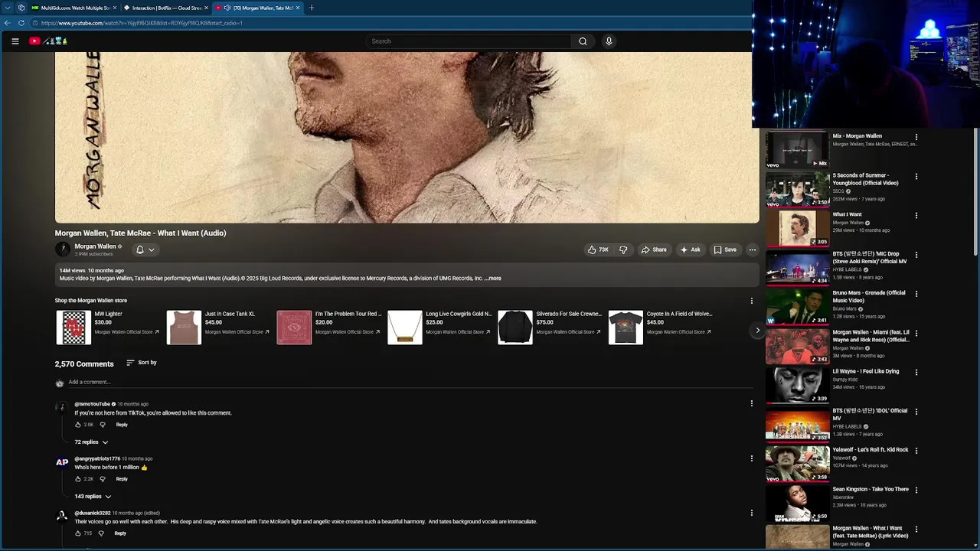Image resolution: width=980 pixels, height=551 pixels.
Task: Dislike the @IsmoYouTube comment
Action: pyautogui.click(x=103, y=425)
